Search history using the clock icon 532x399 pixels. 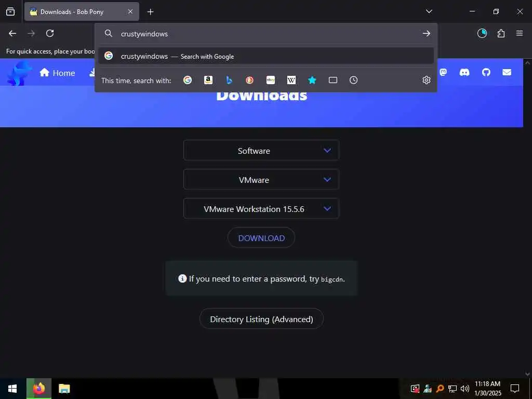[x=353, y=80]
